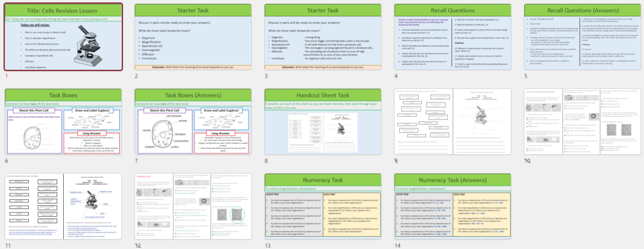Click the struck-through slide number 9 label
The width and height of the screenshot is (644, 249).
point(396,161)
